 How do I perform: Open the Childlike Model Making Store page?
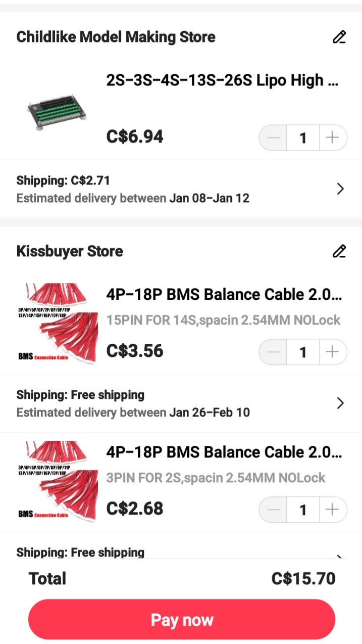coord(116,36)
